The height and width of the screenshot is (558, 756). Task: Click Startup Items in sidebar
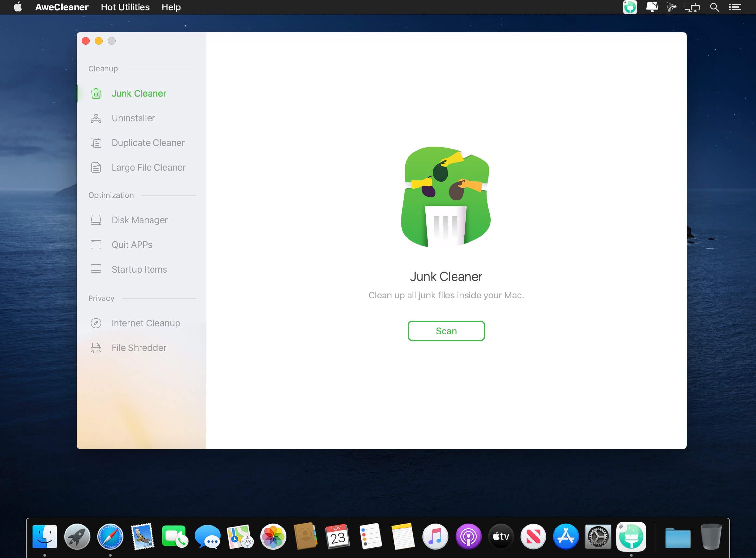(x=139, y=269)
